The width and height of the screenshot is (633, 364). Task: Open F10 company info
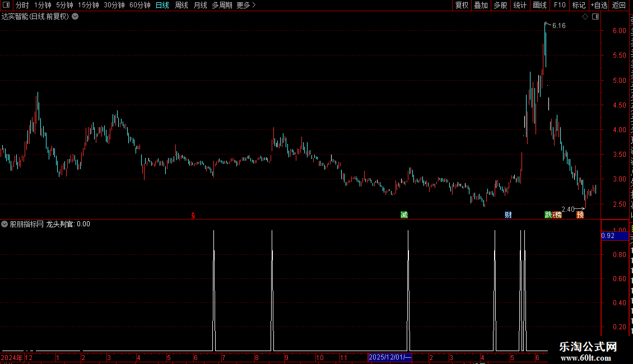pos(560,5)
